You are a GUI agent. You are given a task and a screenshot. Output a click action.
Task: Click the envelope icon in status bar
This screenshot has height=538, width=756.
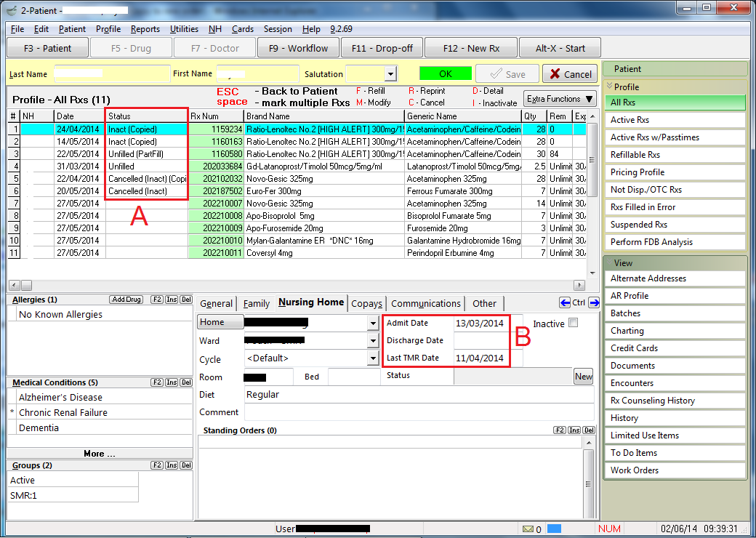click(528, 529)
